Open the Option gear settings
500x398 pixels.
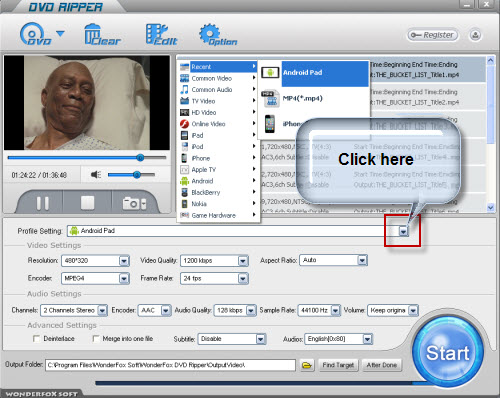[x=218, y=35]
